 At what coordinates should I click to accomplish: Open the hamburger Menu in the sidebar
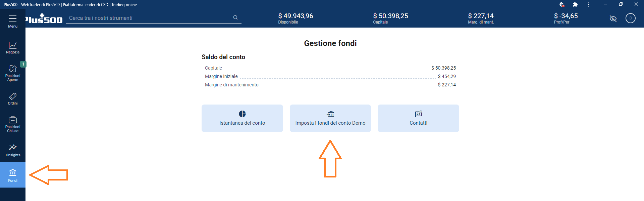click(x=13, y=21)
